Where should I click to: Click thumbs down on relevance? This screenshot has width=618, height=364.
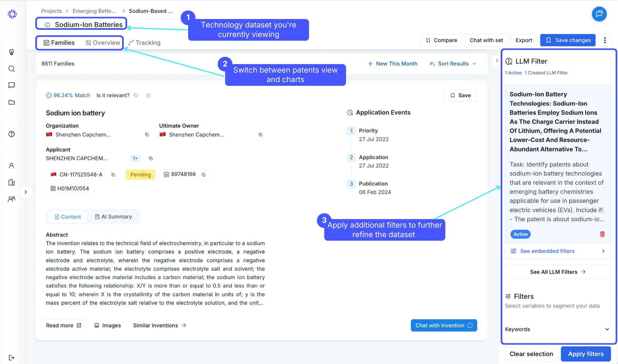pos(136,95)
